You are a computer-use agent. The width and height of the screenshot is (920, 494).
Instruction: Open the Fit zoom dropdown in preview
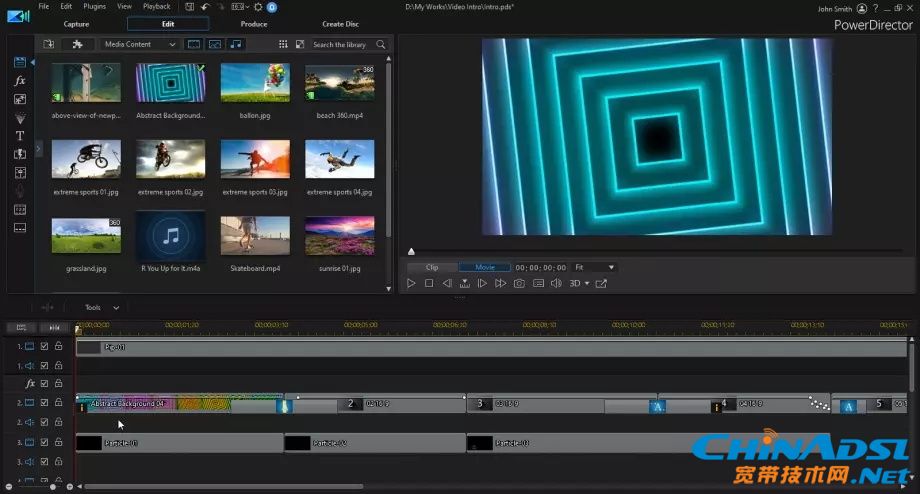[594, 268]
